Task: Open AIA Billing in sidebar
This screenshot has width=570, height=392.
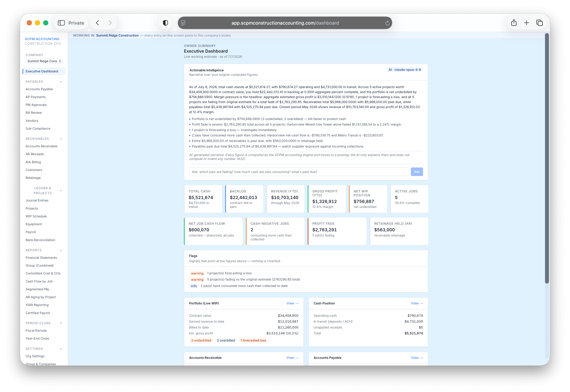Action: [x=33, y=162]
